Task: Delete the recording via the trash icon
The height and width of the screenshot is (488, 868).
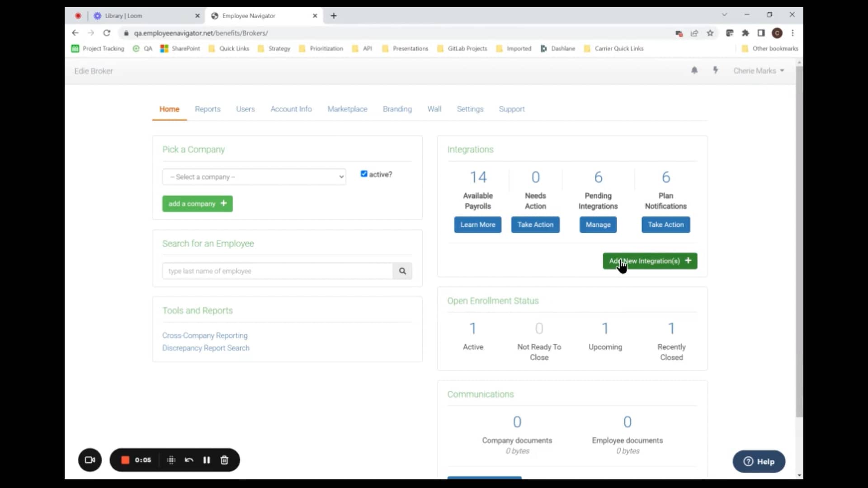Action: pos(225,460)
